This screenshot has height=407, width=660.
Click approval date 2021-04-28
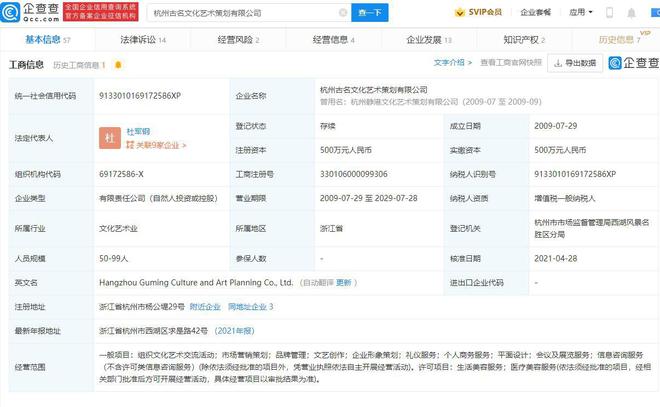coord(555,258)
